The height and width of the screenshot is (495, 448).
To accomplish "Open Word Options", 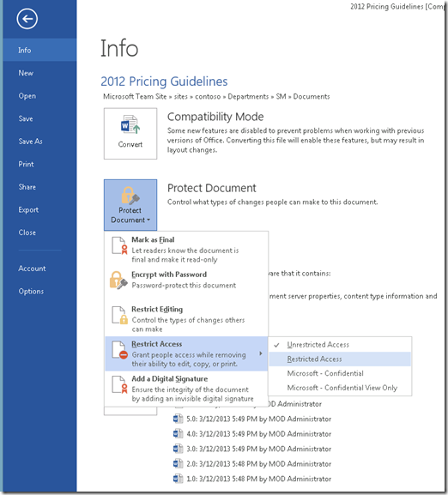I will [x=39, y=292].
